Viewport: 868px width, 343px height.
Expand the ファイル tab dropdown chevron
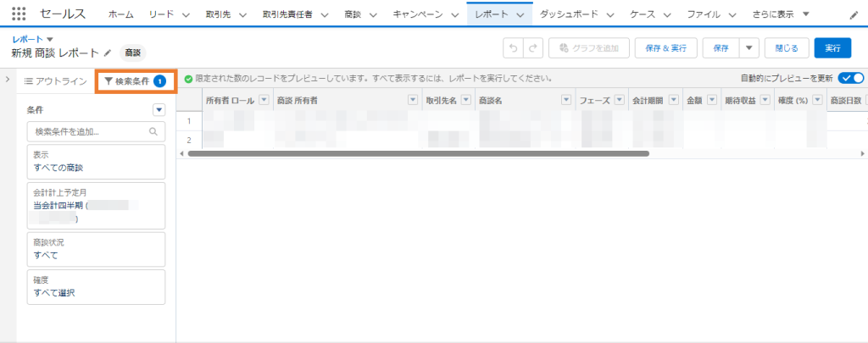click(x=732, y=15)
